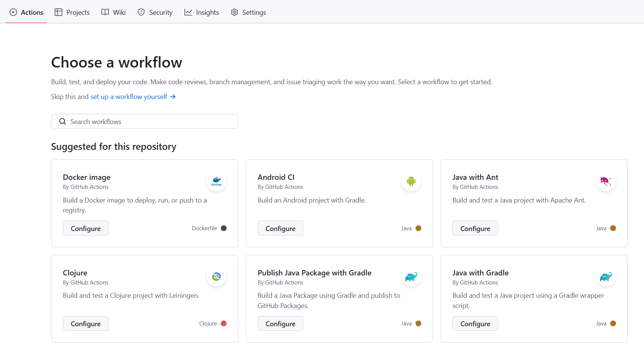644x349 pixels.
Task: Open the Projects tab
Action: [x=72, y=12]
